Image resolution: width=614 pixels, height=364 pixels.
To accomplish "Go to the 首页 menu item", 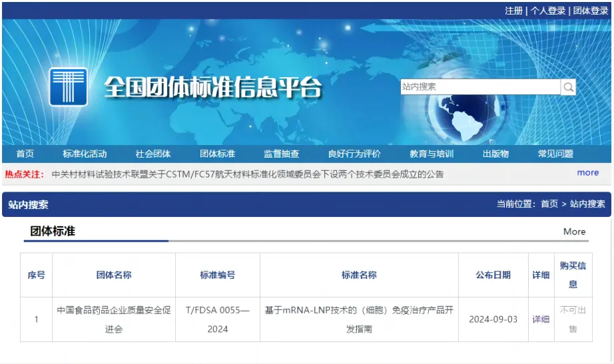I will [25, 154].
